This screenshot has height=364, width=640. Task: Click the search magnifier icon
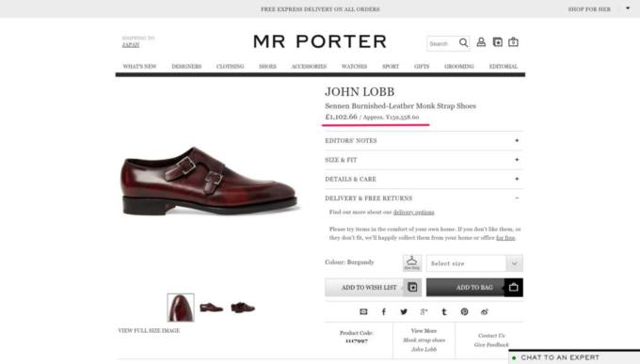463,43
